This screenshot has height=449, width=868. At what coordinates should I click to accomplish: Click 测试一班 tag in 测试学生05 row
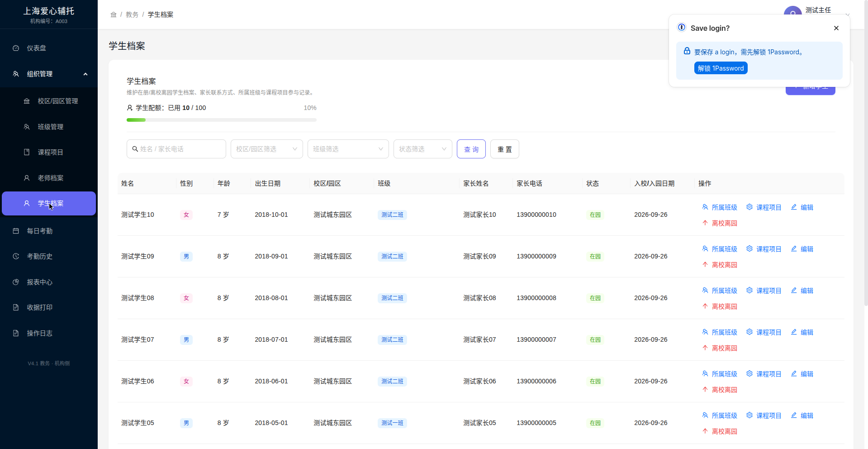pos(392,423)
